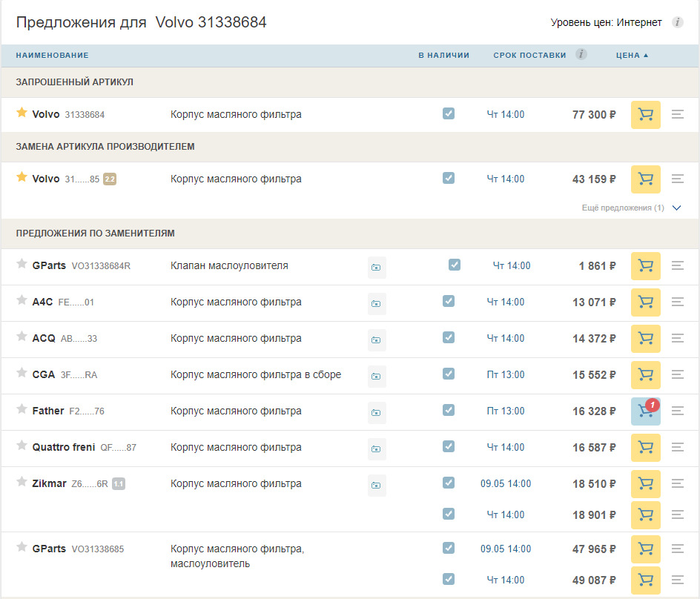Mark the A4C brand as favorite
This screenshot has height=599, width=700.
coord(22,300)
